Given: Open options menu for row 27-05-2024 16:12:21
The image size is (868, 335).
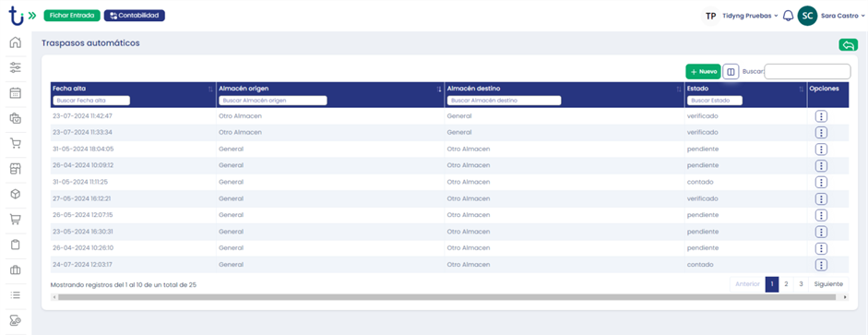Looking at the screenshot, I should [x=822, y=198].
